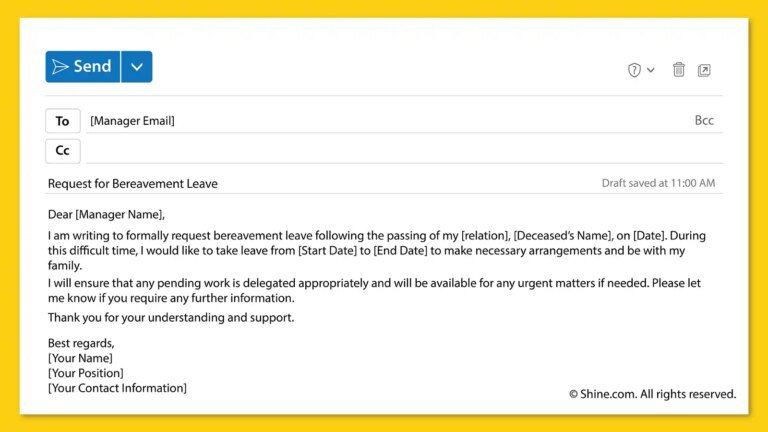Click the shield question mark icon
The image size is (768, 432).
pos(634,70)
